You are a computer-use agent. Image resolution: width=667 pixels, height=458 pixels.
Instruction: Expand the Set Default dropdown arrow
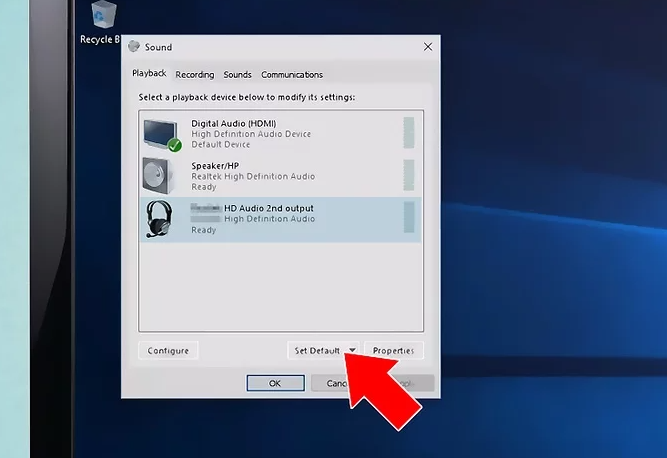coord(352,351)
